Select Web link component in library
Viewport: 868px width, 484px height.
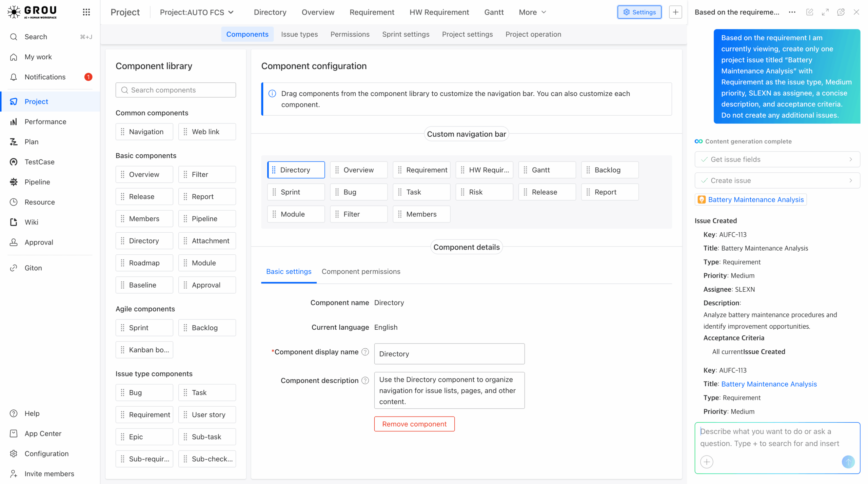207,132
